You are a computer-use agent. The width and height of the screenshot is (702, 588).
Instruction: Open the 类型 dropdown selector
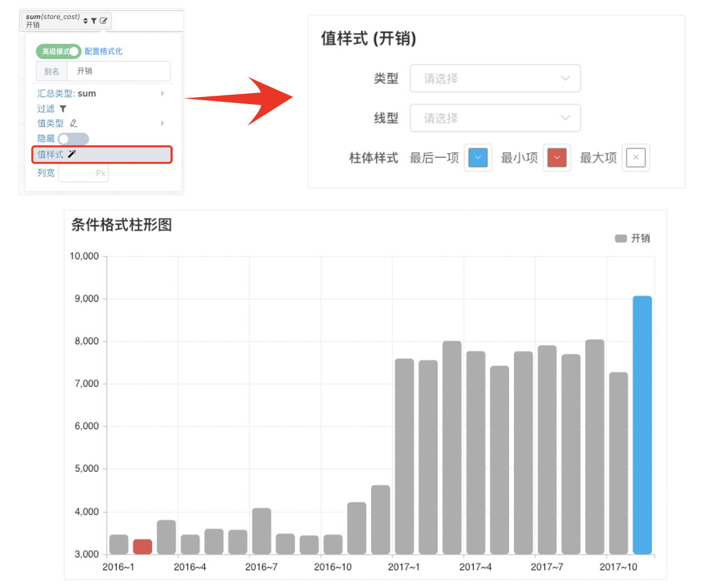495,79
